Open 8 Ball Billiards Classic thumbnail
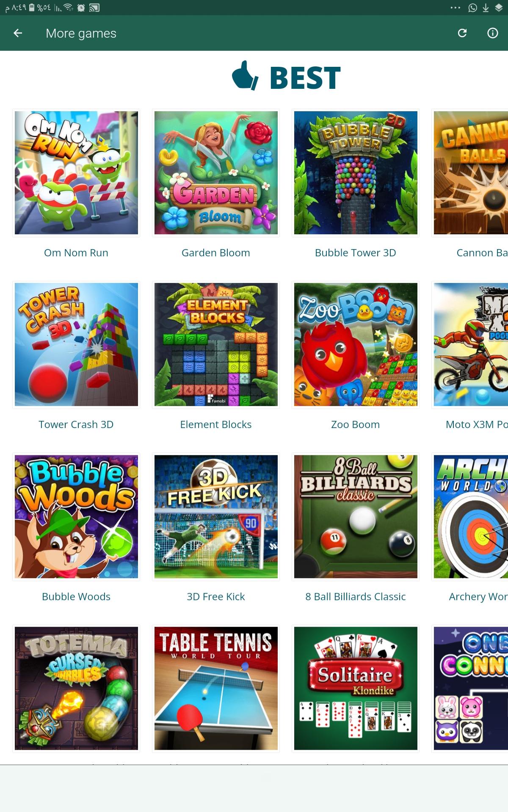This screenshot has height=812, width=508. click(x=356, y=516)
